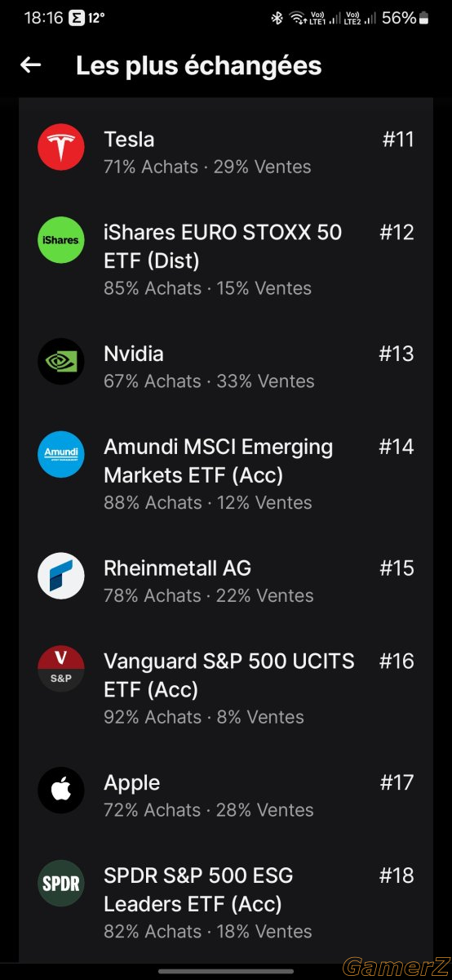The height and width of the screenshot is (980, 452).
Task: Select Rheinmetall AG stock name
Action: click(177, 568)
